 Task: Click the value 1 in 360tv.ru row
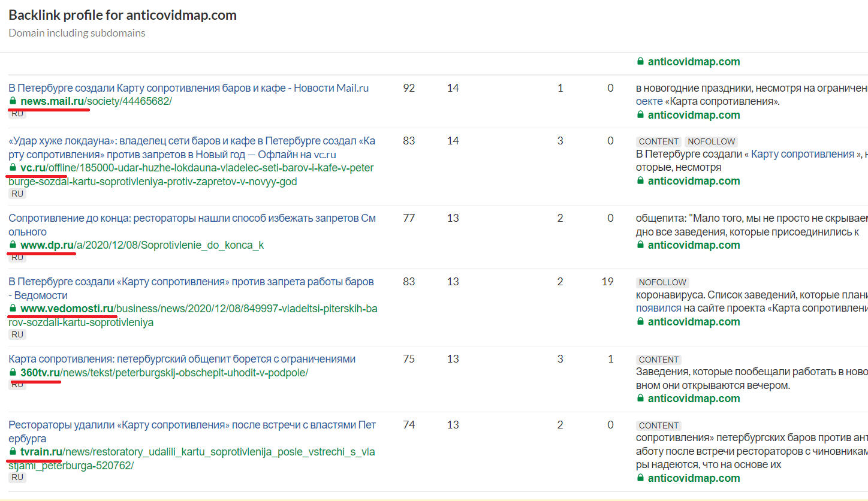[x=611, y=359]
